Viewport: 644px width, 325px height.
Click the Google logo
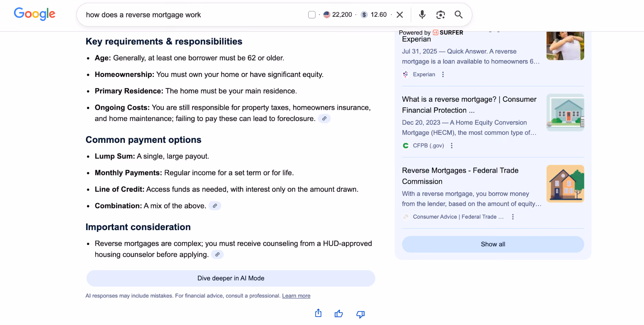[x=34, y=14]
